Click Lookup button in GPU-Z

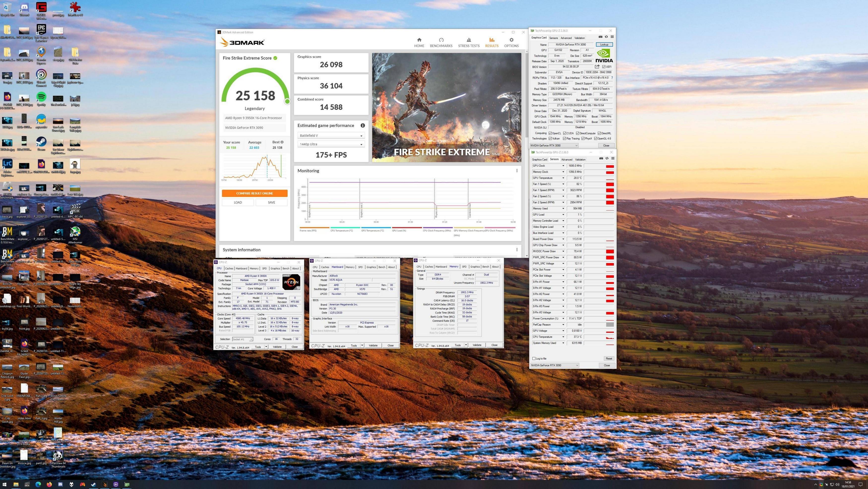tap(604, 44)
